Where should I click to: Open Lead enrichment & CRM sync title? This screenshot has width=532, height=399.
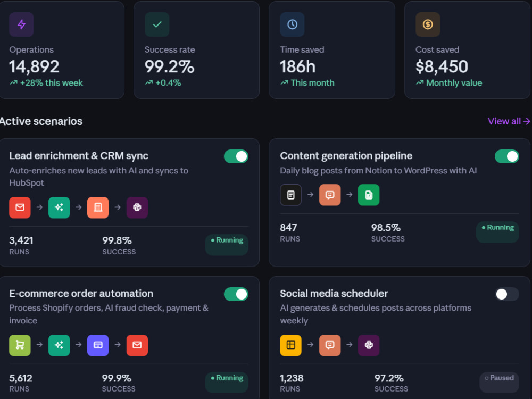[79, 156]
